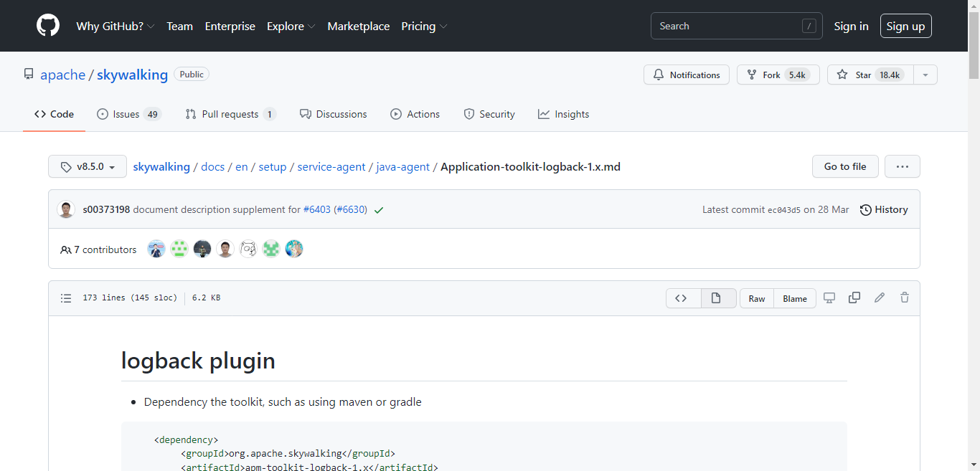980x471 pixels.
Task: Click the Notifications bell button
Action: pyautogui.click(x=687, y=75)
